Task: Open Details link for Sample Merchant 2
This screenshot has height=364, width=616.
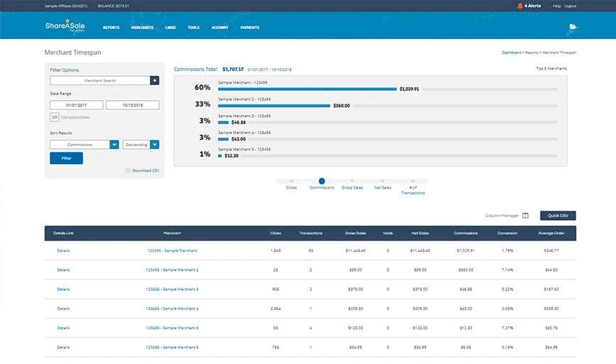Action: (x=63, y=270)
